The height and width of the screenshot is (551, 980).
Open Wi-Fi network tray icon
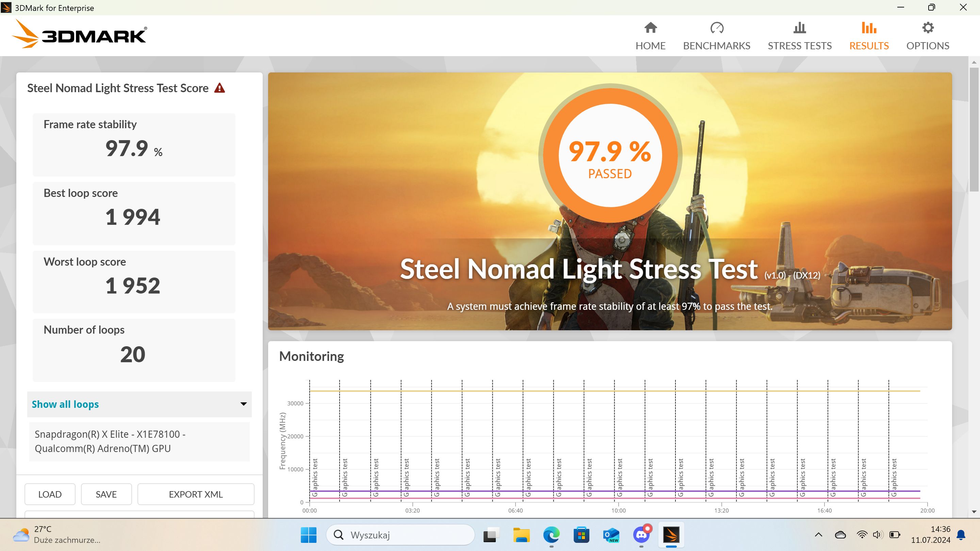point(862,535)
